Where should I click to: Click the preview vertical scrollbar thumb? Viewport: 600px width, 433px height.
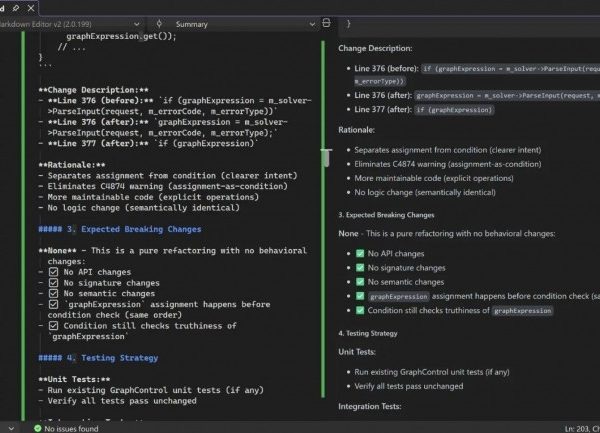(326, 157)
